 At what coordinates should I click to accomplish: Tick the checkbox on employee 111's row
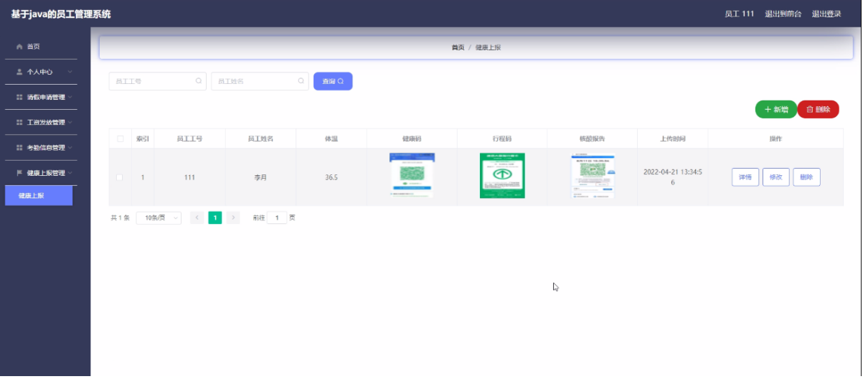coord(120,177)
